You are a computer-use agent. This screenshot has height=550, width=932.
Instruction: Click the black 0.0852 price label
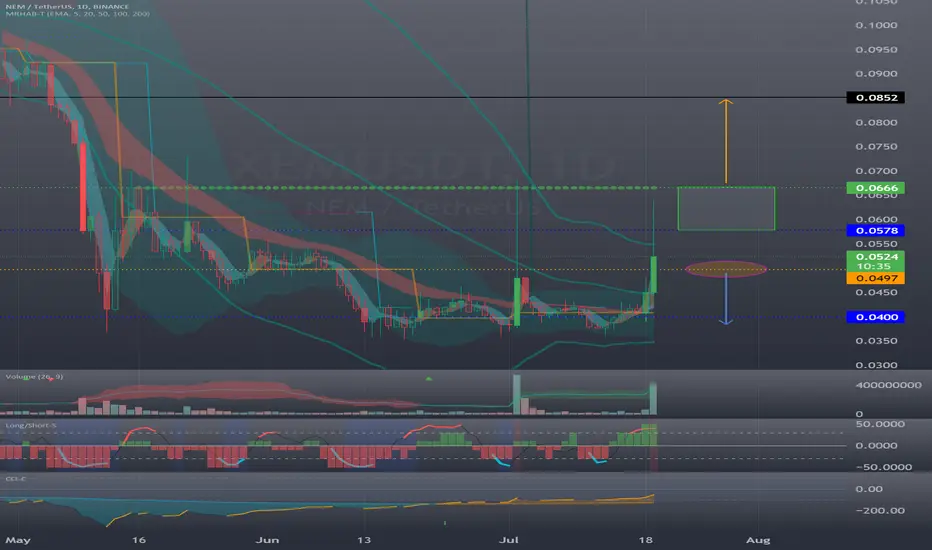tap(876, 98)
